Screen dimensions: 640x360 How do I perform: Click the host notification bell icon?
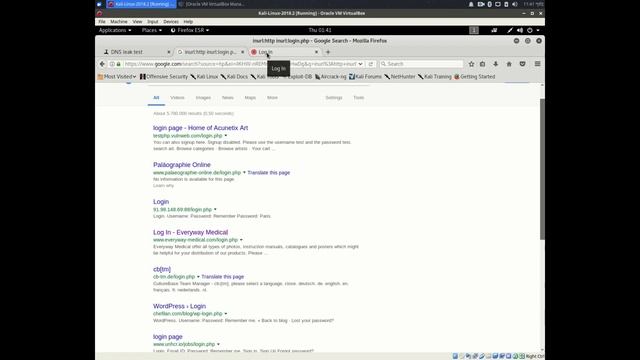pyautogui.click(x=471, y=4)
